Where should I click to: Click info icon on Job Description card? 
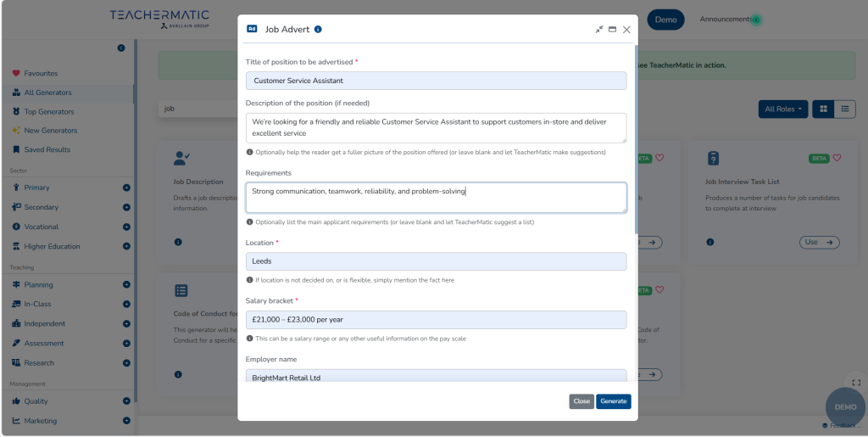click(x=178, y=242)
